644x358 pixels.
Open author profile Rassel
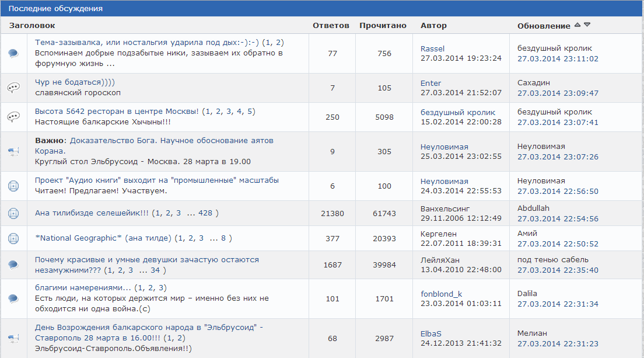point(432,48)
